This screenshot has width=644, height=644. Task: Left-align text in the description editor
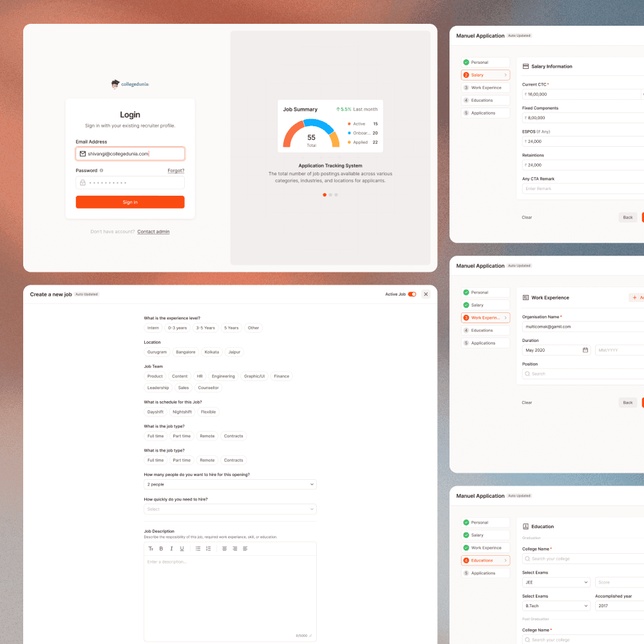click(245, 549)
